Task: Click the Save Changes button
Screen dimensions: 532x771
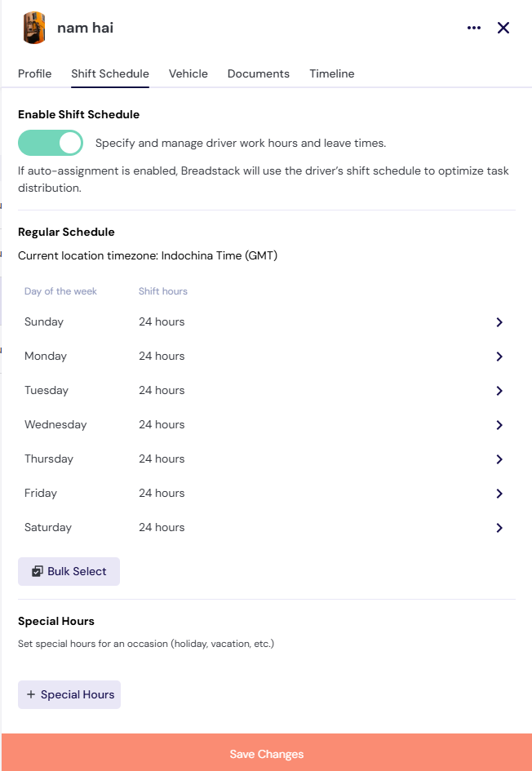Action: pos(267,754)
